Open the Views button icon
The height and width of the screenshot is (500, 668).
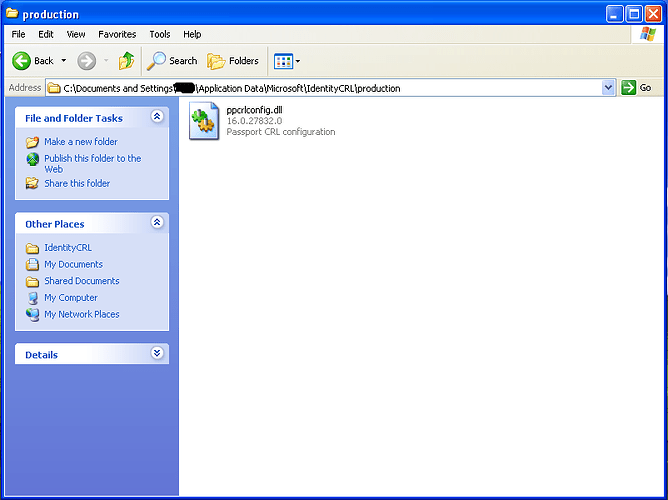point(283,61)
